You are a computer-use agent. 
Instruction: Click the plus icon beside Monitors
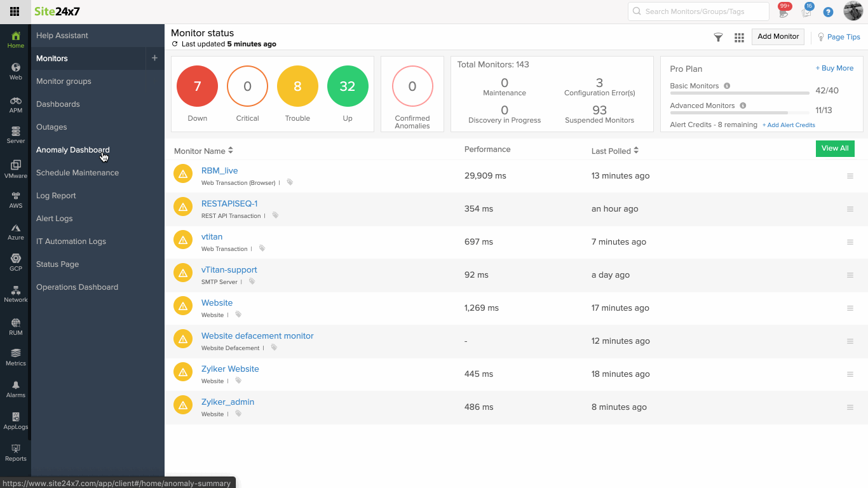(154, 58)
